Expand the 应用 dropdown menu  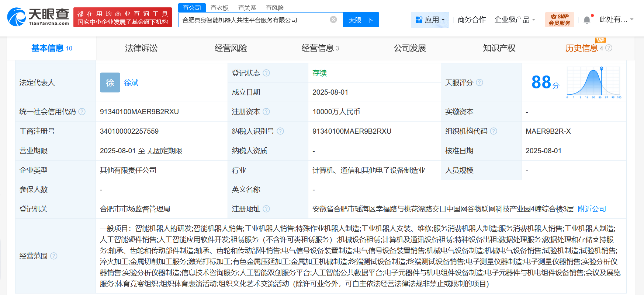point(430,20)
